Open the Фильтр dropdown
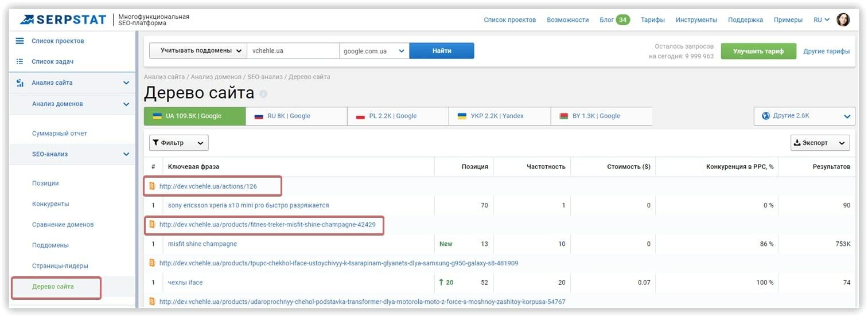 coord(179,143)
